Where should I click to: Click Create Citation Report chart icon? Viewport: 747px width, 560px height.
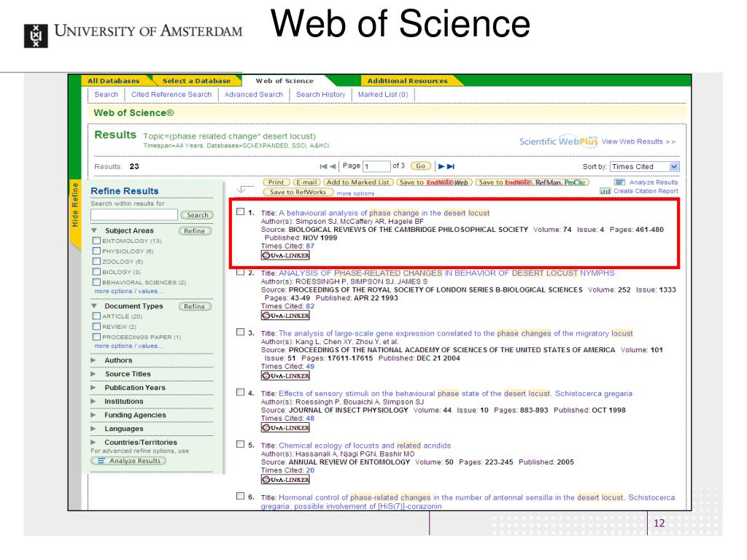(605, 191)
